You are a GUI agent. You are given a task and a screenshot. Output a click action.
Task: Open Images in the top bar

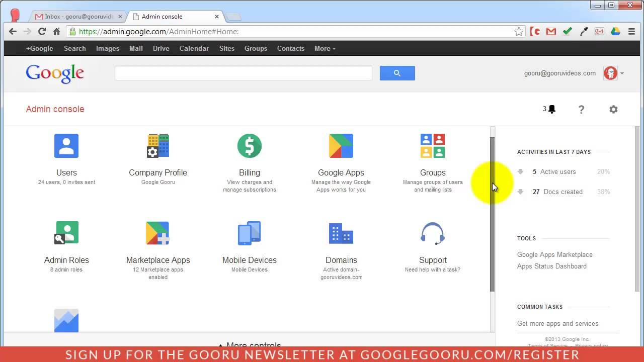108,48
